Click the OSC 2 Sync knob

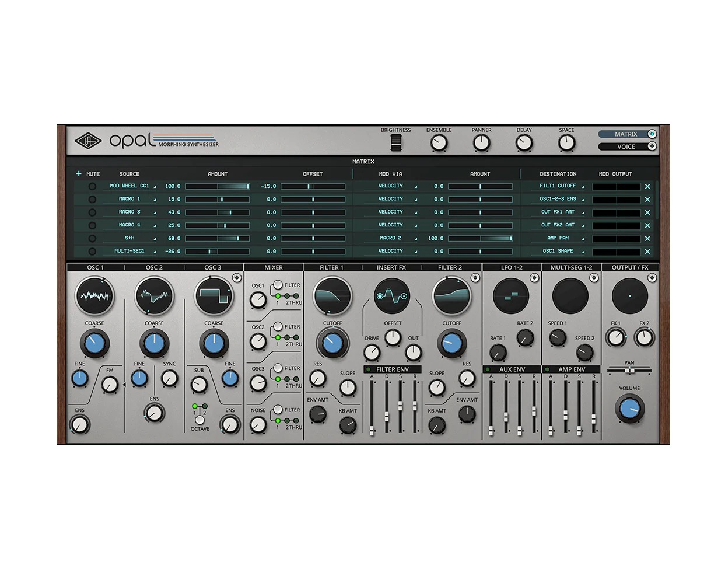point(169,379)
